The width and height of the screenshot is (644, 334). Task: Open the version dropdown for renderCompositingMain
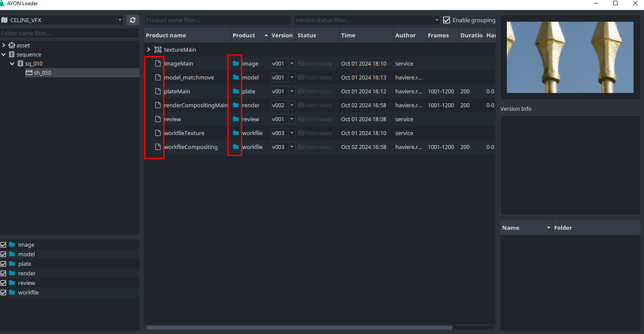[x=292, y=105]
